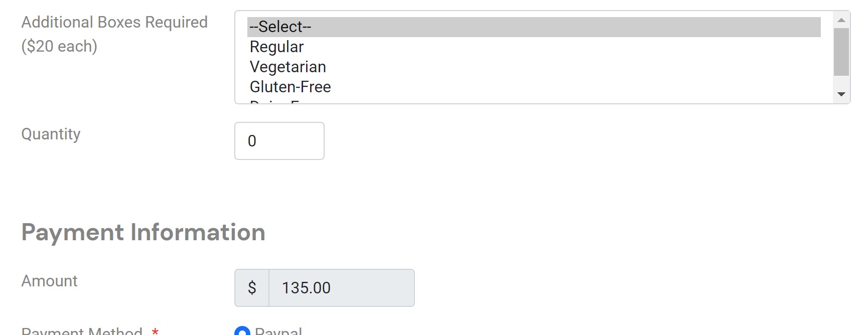Select Gluten-Free from the list

coord(290,87)
